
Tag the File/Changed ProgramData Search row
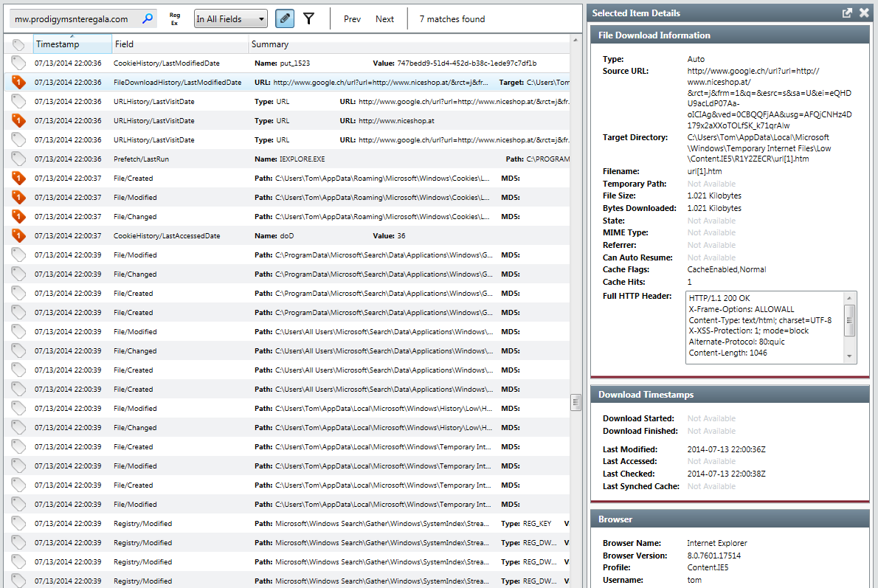click(x=18, y=274)
